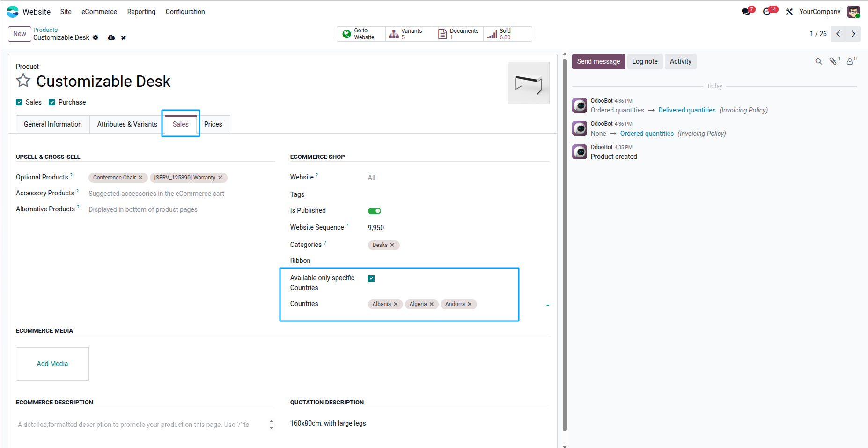The image size is (868, 448).
Task: Click the Ribbon field
Action: [459, 261]
